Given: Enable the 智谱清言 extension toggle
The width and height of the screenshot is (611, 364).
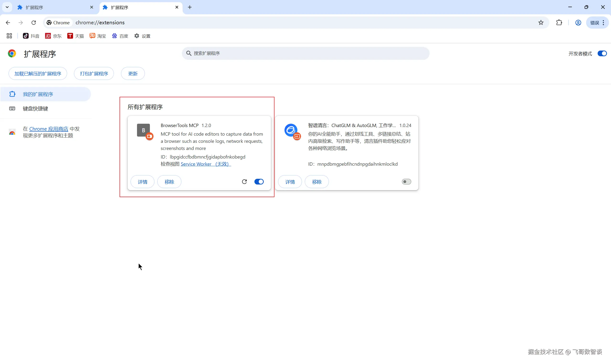Looking at the screenshot, I should click(x=406, y=181).
